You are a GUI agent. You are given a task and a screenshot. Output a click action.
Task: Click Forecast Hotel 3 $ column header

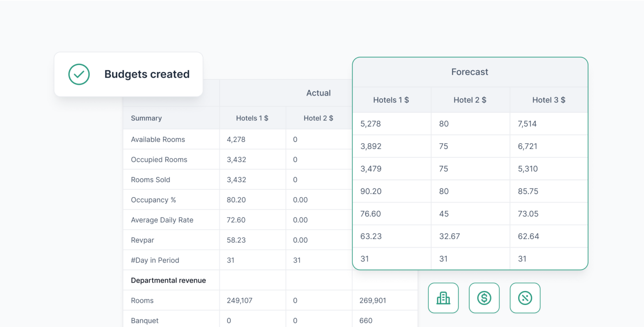(x=549, y=100)
